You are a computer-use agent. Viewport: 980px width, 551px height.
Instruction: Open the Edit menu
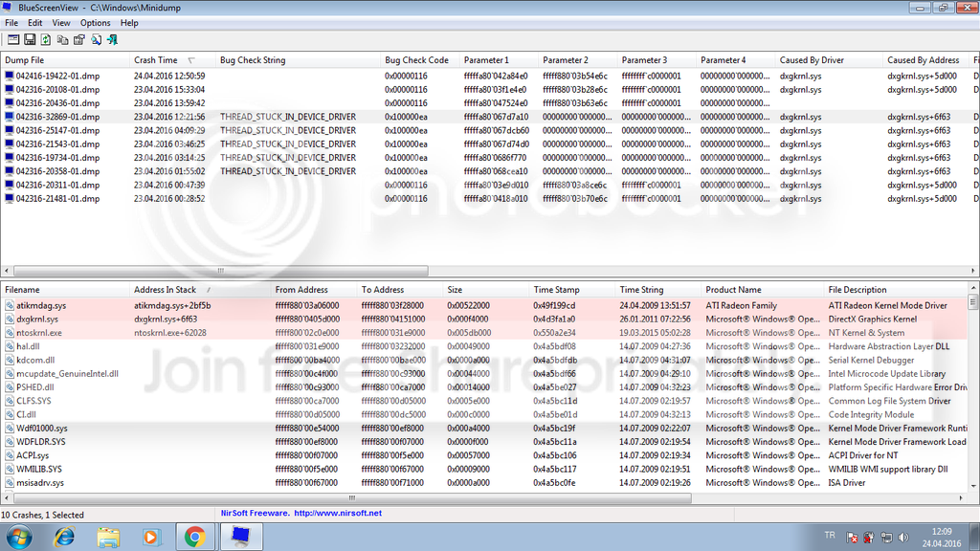point(35,23)
